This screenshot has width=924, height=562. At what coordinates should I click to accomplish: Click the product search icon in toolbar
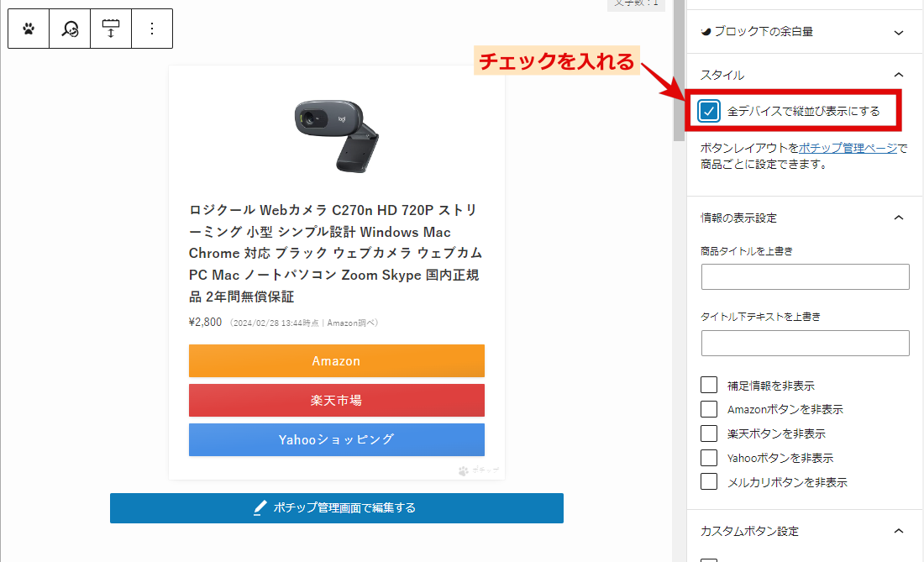tap(70, 29)
